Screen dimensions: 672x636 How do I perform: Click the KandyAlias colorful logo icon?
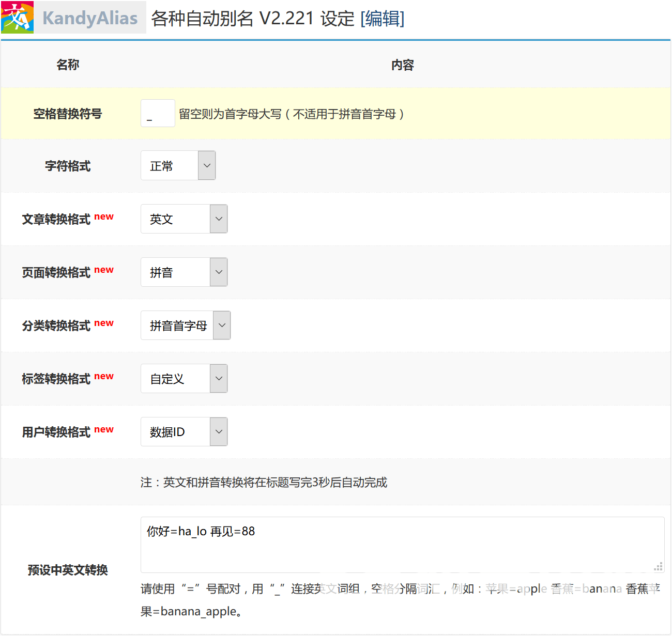tap(17, 18)
